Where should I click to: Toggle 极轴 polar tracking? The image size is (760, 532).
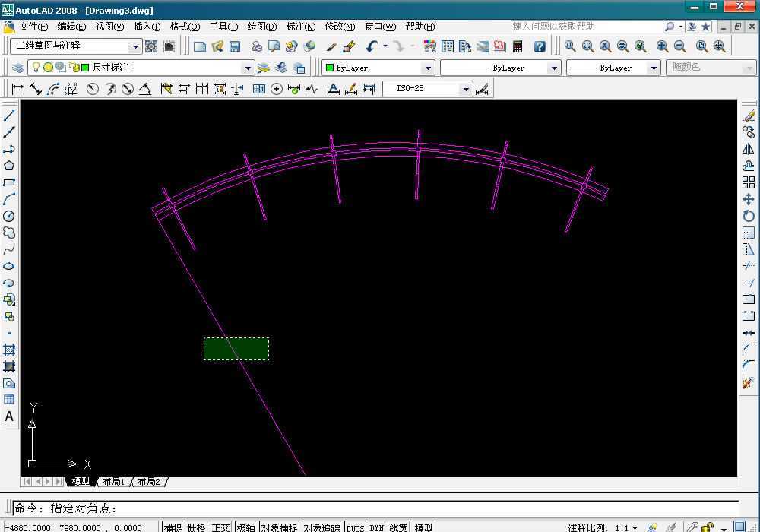click(x=246, y=527)
